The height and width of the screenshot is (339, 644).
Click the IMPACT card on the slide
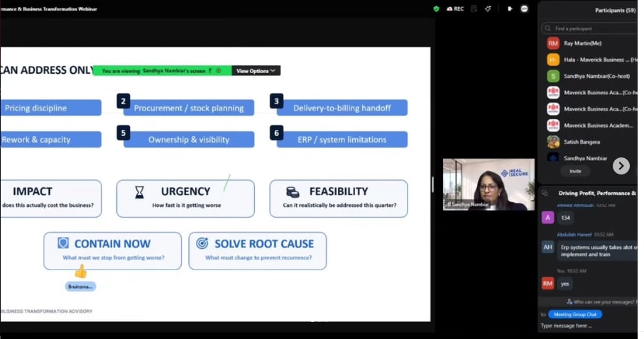coord(51,199)
